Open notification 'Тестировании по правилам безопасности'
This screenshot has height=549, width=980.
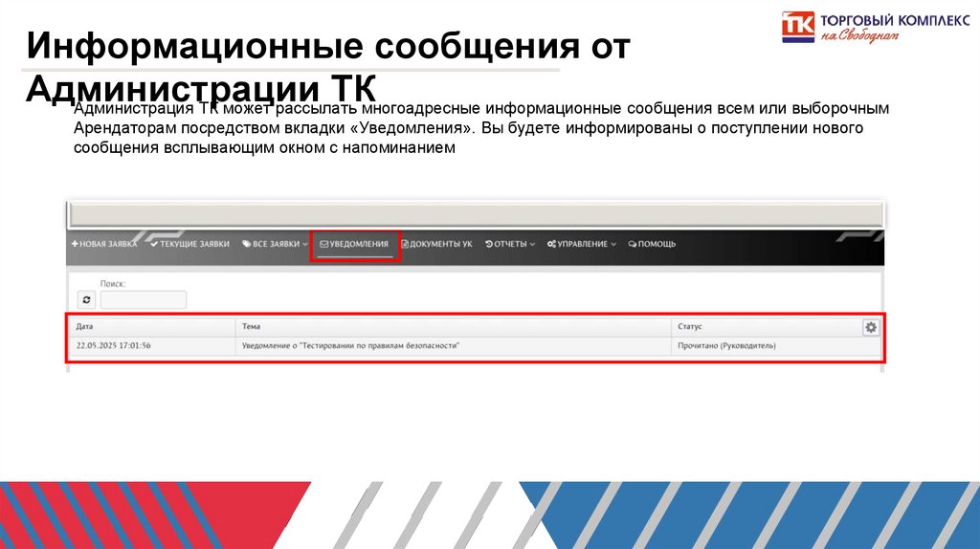350,345
